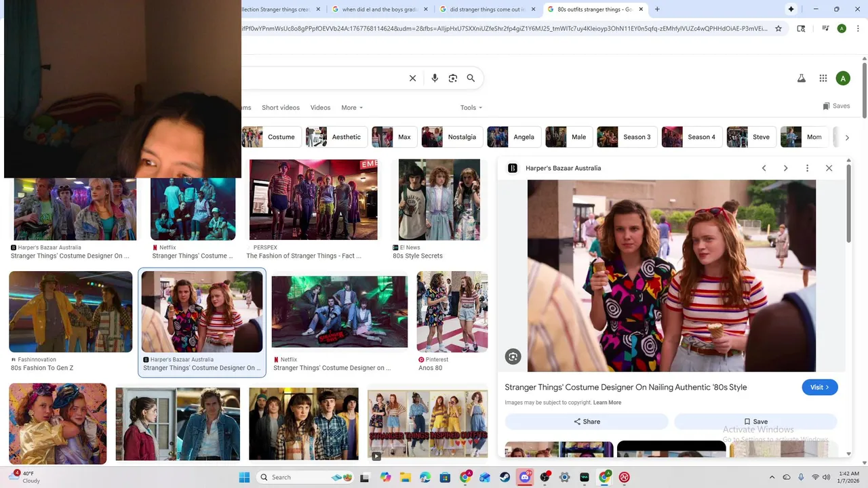The image size is (868, 488).
Task: Open Saves collection
Action: pos(836,106)
